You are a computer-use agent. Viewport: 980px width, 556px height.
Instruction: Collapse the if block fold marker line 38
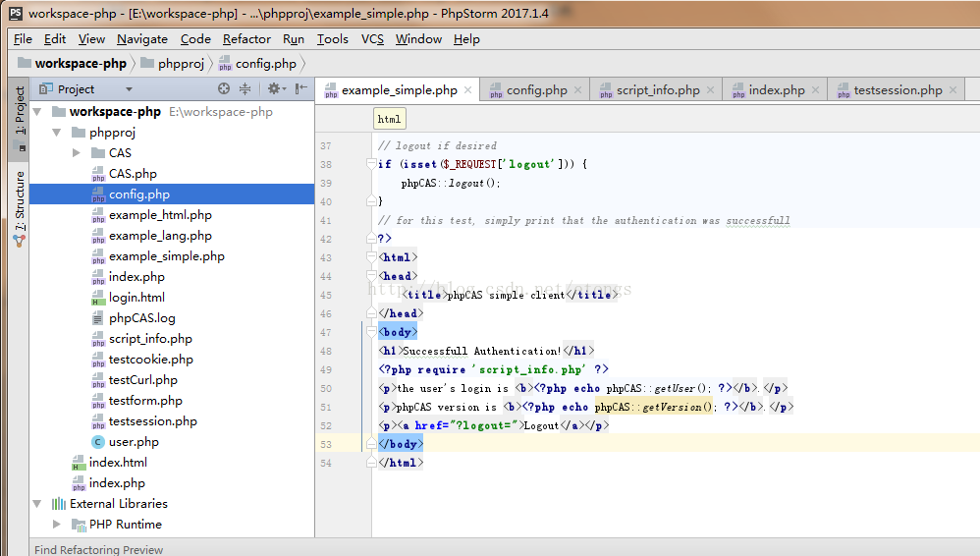coord(370,164)
